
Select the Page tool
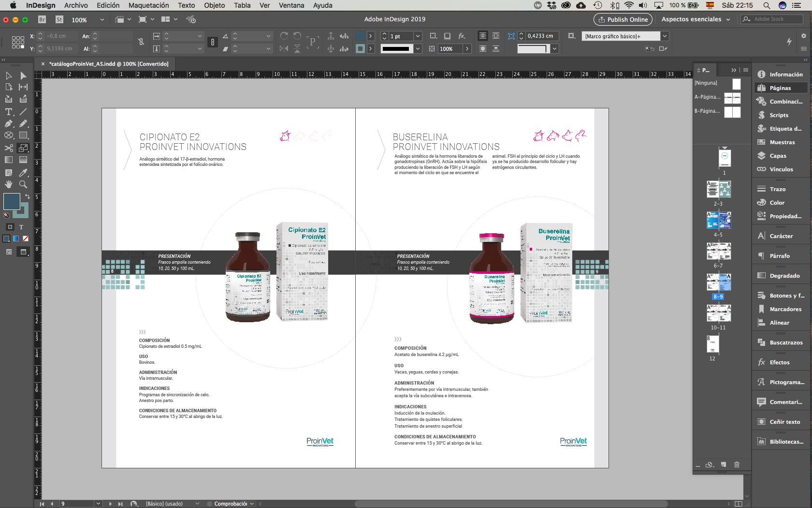[9, 87]
